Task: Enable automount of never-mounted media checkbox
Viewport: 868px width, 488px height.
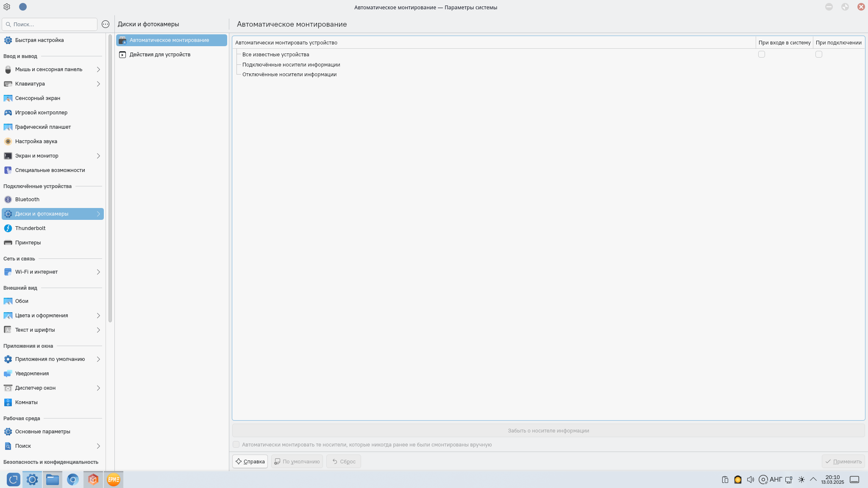Action: pyautogui.click(x=236, y=444)
